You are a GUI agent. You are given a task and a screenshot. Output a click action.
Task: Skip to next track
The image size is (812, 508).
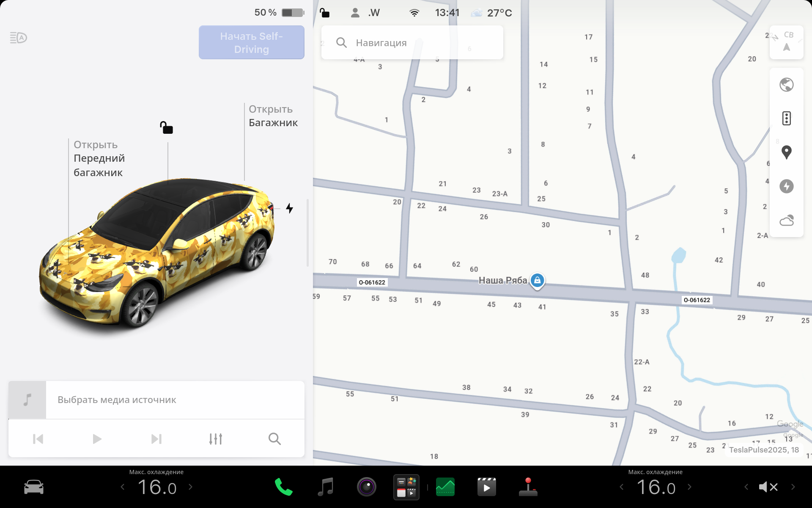tap(156, 439)
